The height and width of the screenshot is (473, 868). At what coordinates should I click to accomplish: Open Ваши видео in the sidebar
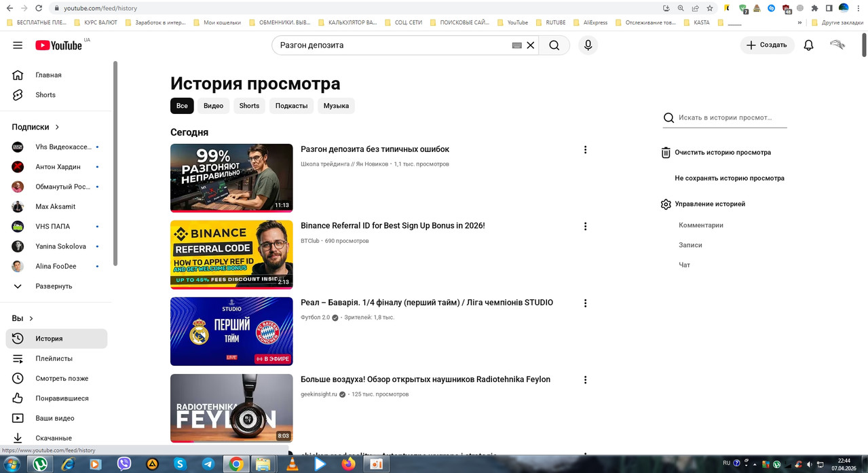[x=56, y=418]
